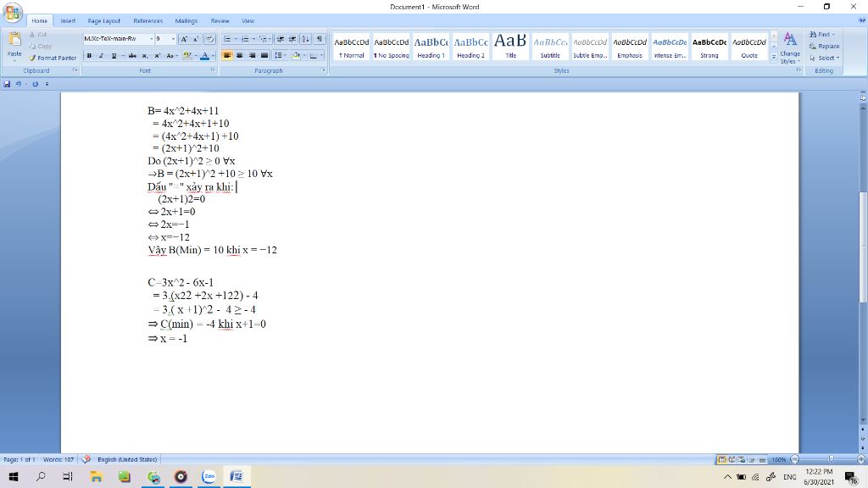Click the text highlight color swatch
Viewport: 868px width, 488px height.
(x=187, y=55)
